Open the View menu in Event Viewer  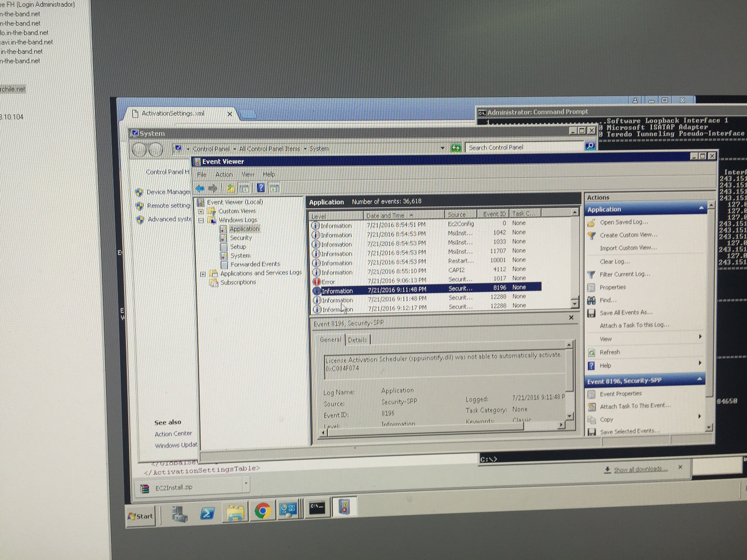click(x=248, y=174)
